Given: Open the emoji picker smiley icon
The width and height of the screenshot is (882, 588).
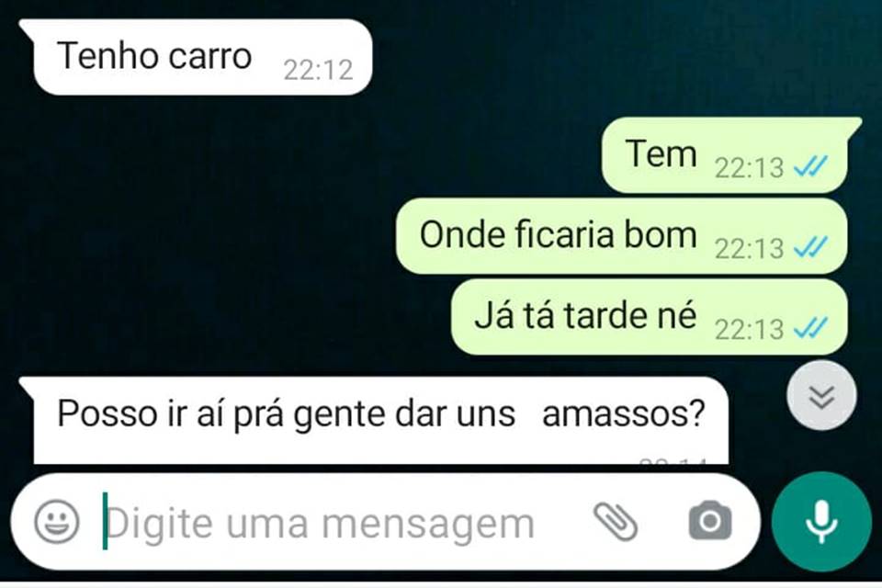Looking at the screenshot, I should (x=56, y=522).
